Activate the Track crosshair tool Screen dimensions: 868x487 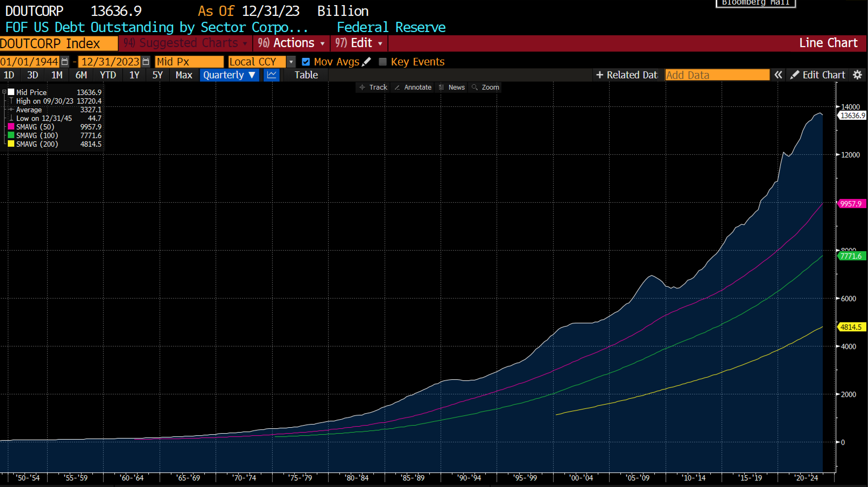pyautogui.click(x=373, y=87)
